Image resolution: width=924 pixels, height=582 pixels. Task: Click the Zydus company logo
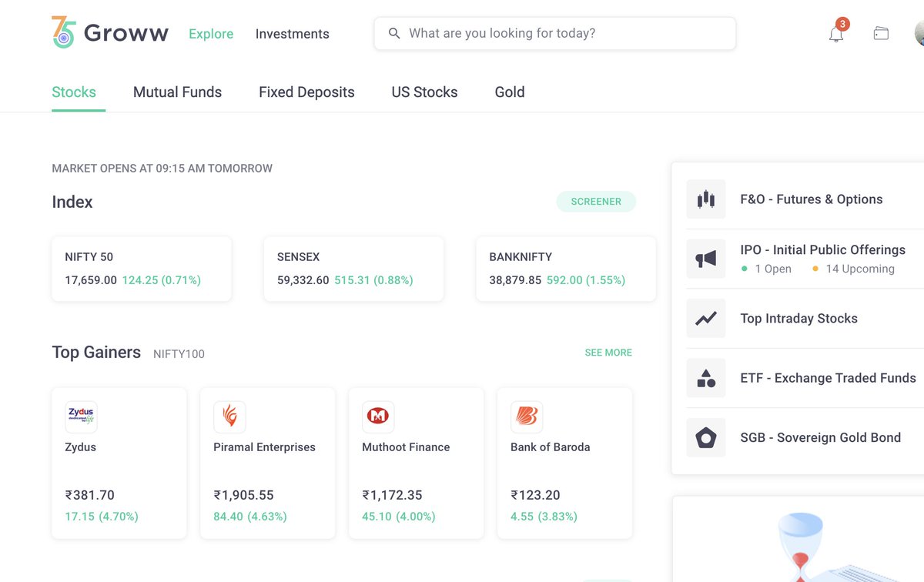pyautogui.click(x=81, y=416)
